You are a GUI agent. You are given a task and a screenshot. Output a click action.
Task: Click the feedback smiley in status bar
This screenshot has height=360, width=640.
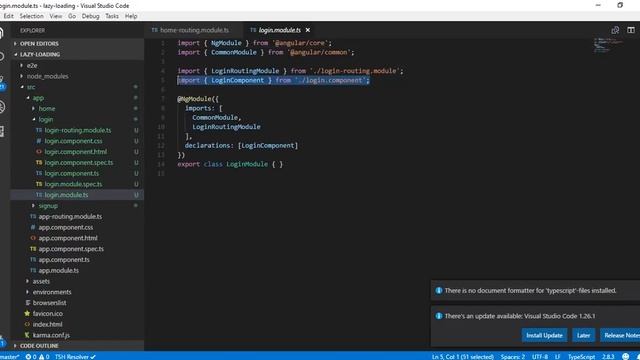(x=625, y=357)
